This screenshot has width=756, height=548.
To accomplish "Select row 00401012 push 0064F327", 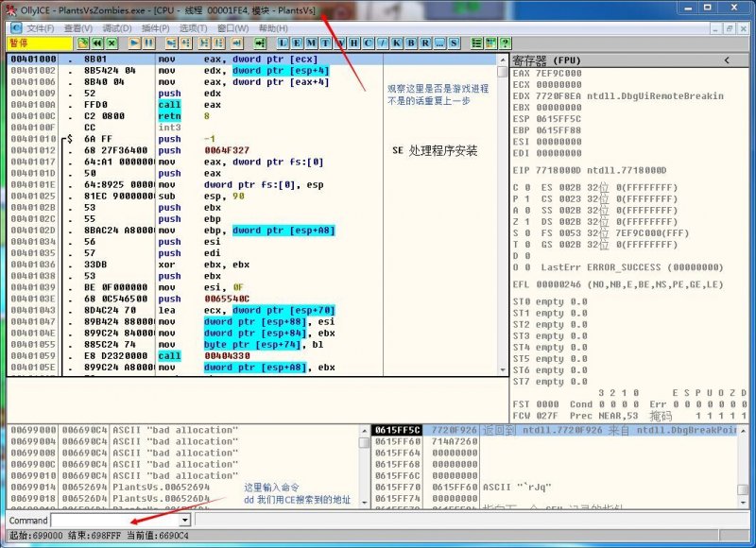I will click(252, 150).
